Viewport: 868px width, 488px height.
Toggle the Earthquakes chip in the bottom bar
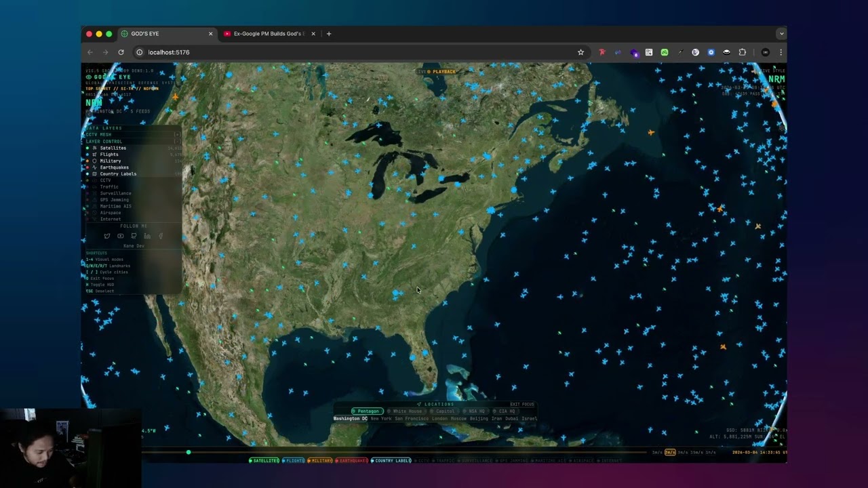point(352,461)
